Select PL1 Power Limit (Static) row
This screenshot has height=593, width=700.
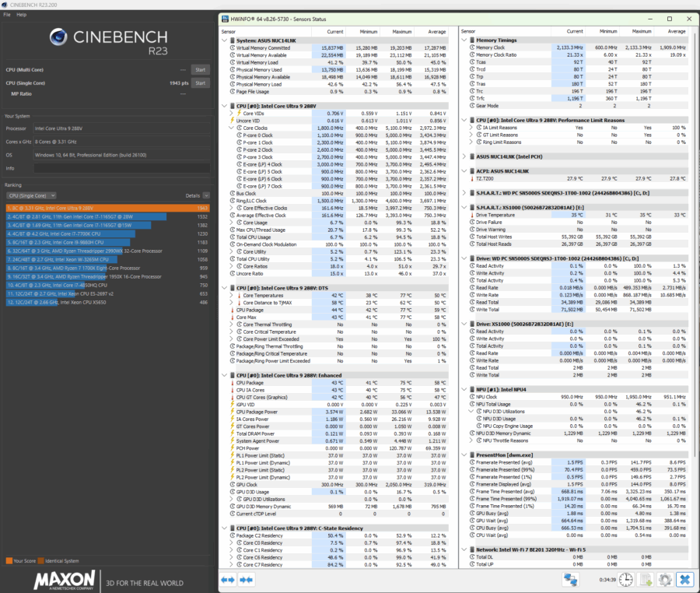click(338, 455)
